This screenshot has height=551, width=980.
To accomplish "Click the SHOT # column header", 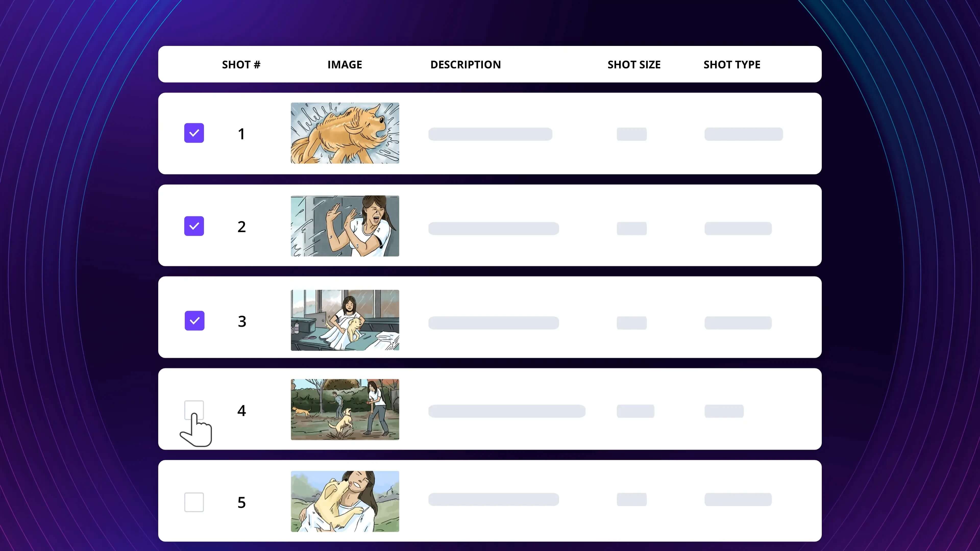I will [241, 65].
